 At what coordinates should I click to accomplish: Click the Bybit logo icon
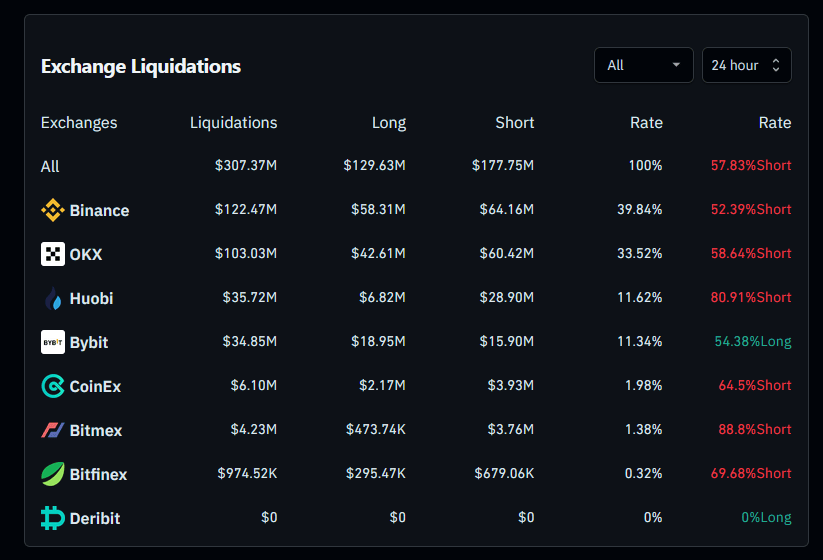coord(52,342)
